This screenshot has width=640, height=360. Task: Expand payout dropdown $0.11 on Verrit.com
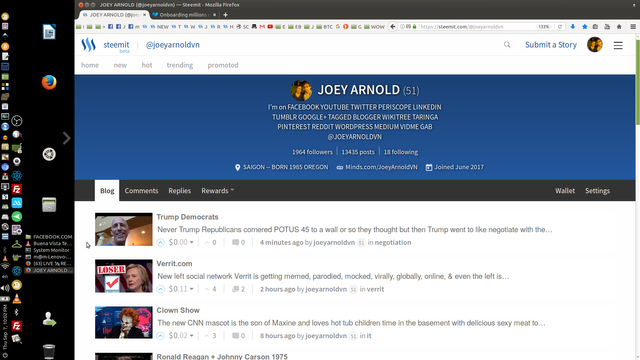tap(181, 289)
